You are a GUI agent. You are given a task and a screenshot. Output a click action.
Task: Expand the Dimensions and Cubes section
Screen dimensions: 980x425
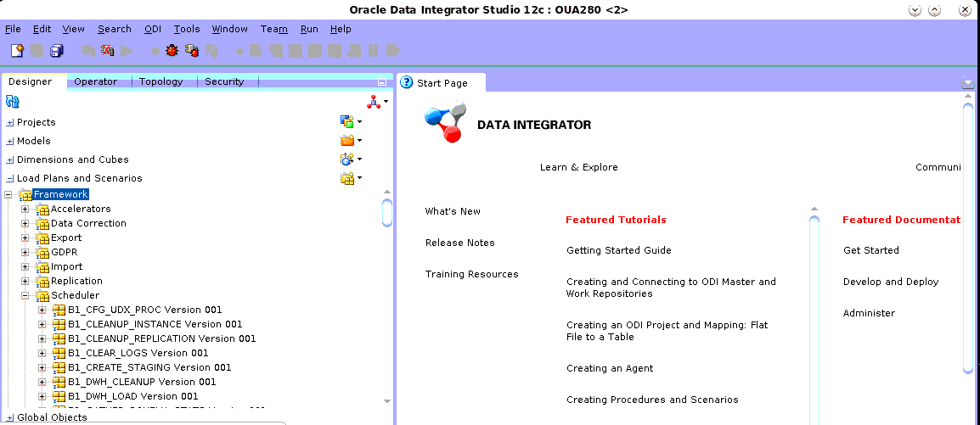coord(10,160)
